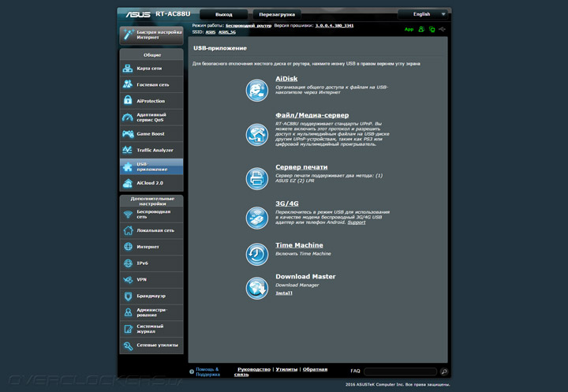Click the help question mark icon
Image resolution: width=568 pixels, height=392 pixels.
[x=192, y=371]
